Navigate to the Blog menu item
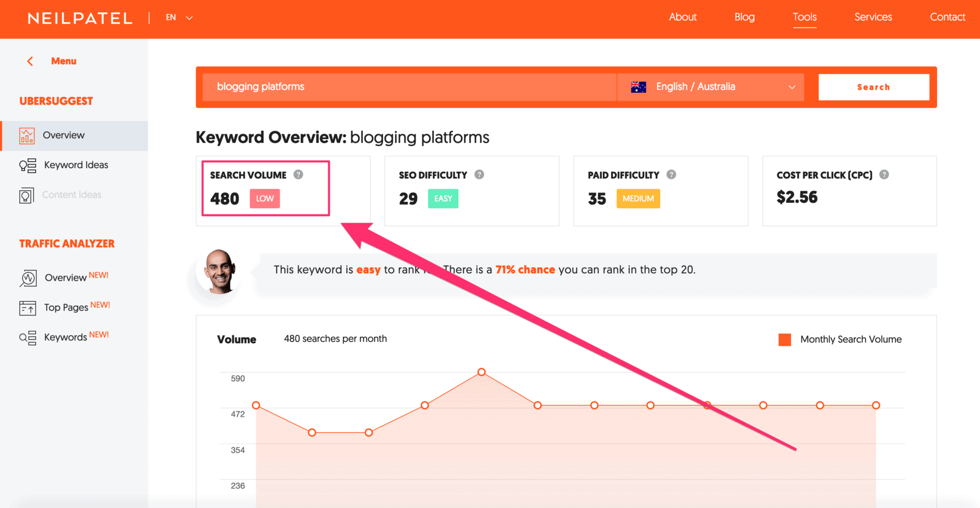This screenshot has width=980, height=508. coord(744,17)
